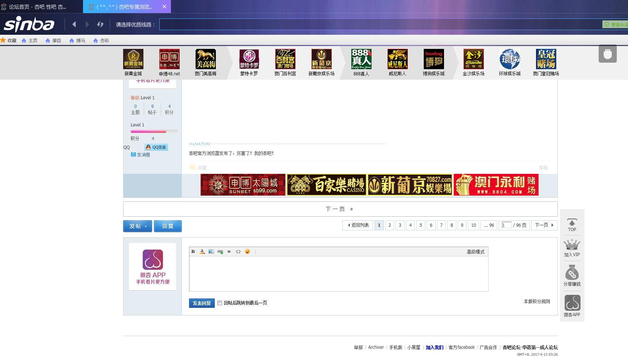Switch to the 论坛首页 browser tab
628x364 pixels.
41,7
